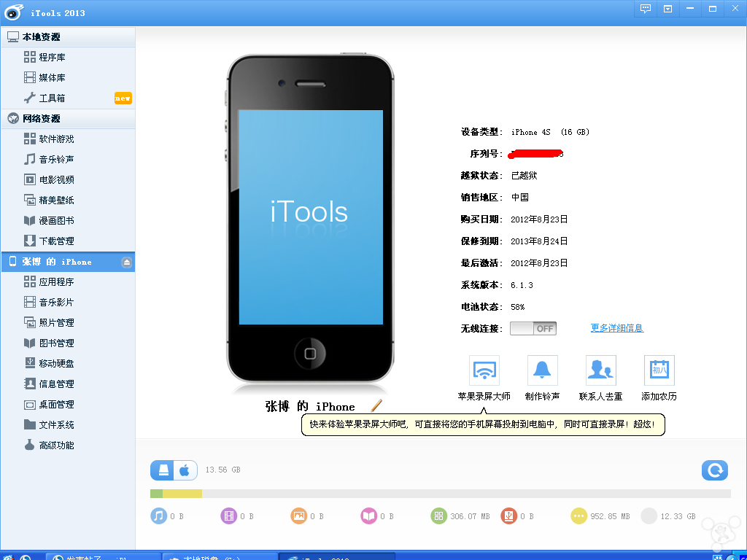Switch to Apple system storage view
The width and height of the screenshot is (747, 560).
[x=185, y=470]
